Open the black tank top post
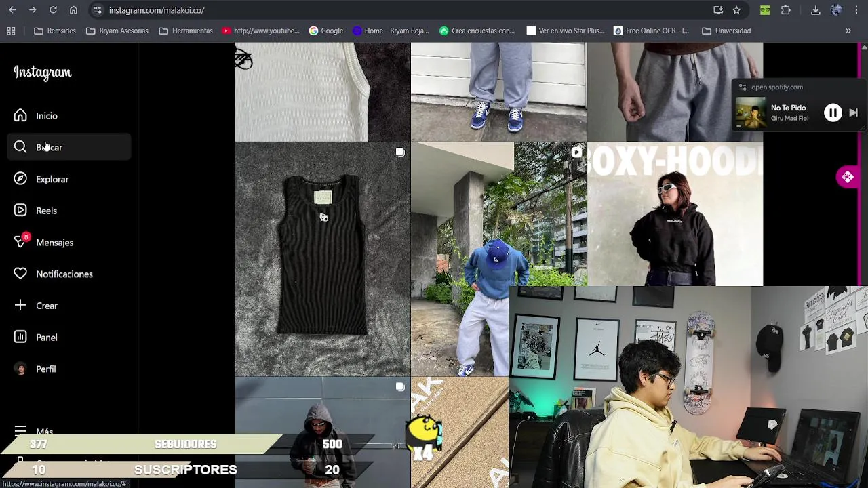The width and height of the screenshot is (868, 488). coord(322,258)
